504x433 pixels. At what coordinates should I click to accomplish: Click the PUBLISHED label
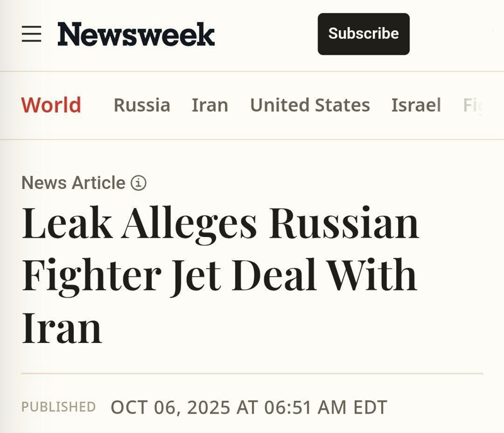tap(59, 407)
